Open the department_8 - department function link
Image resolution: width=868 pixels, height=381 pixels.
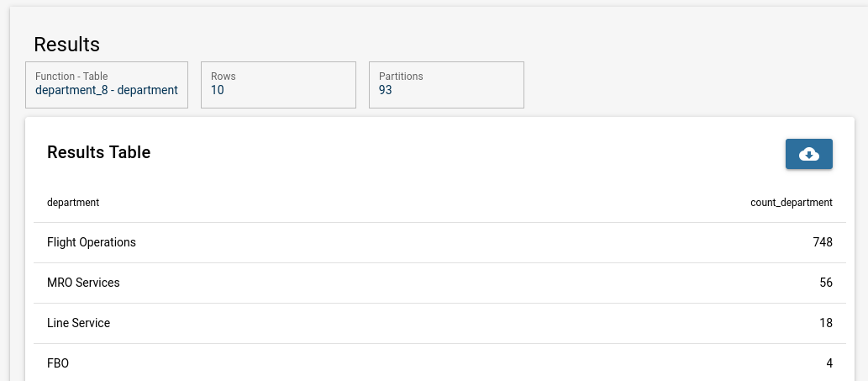point(106,90)
